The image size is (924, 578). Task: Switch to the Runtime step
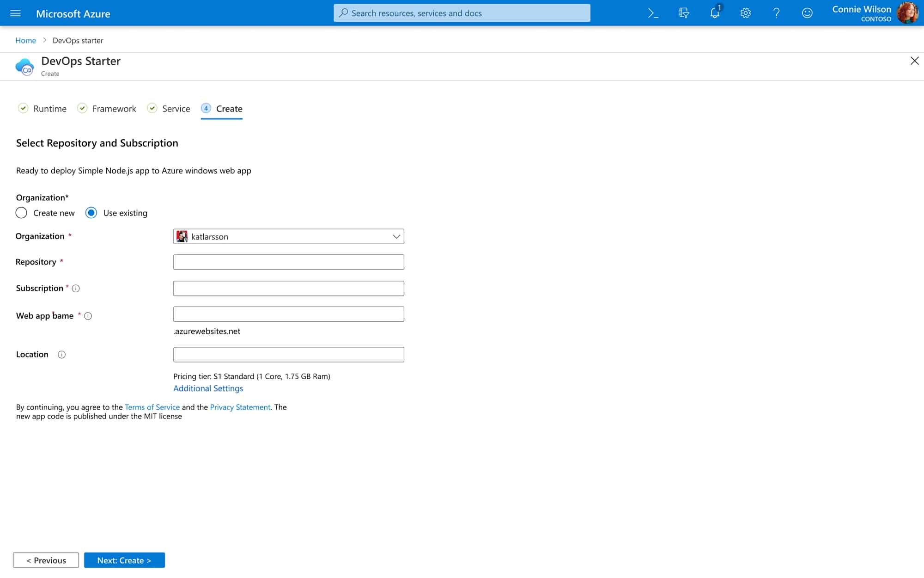[x=50, y=108]
